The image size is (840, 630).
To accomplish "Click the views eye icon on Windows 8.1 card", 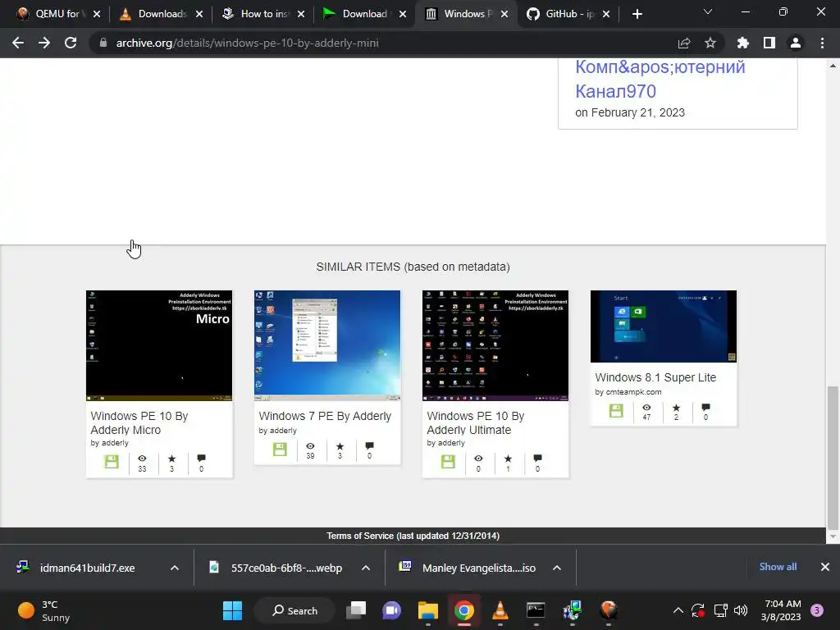I will point(646,408).
